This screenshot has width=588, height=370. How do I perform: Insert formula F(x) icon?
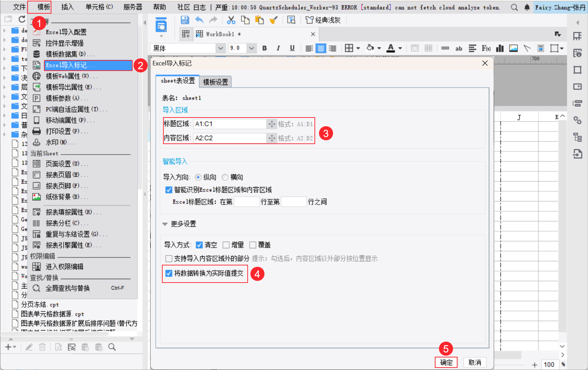tap(486, 48)
